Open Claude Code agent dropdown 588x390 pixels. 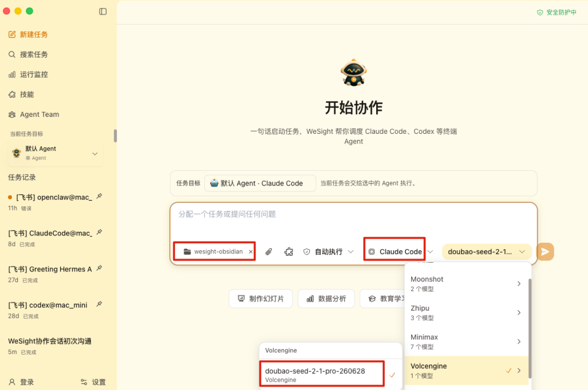(x=401, y=252)
